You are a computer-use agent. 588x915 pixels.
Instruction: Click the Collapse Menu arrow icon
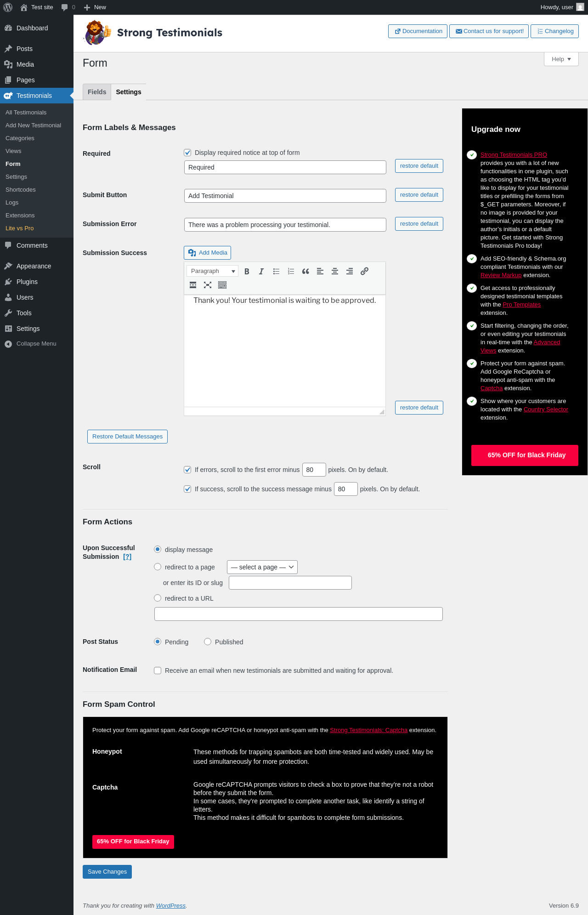click(x=8, y=344)
